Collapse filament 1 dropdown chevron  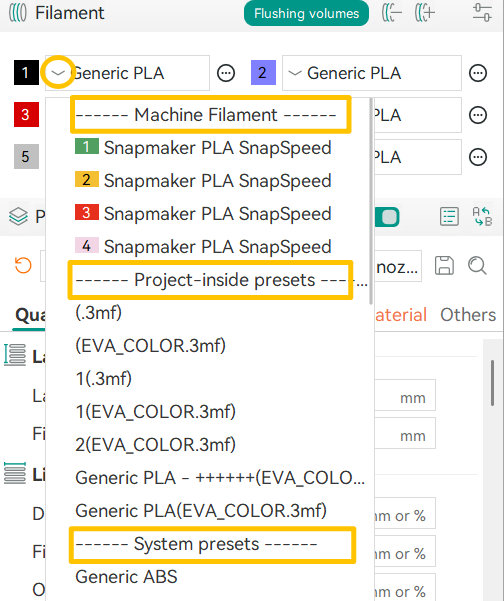point(58,72)
